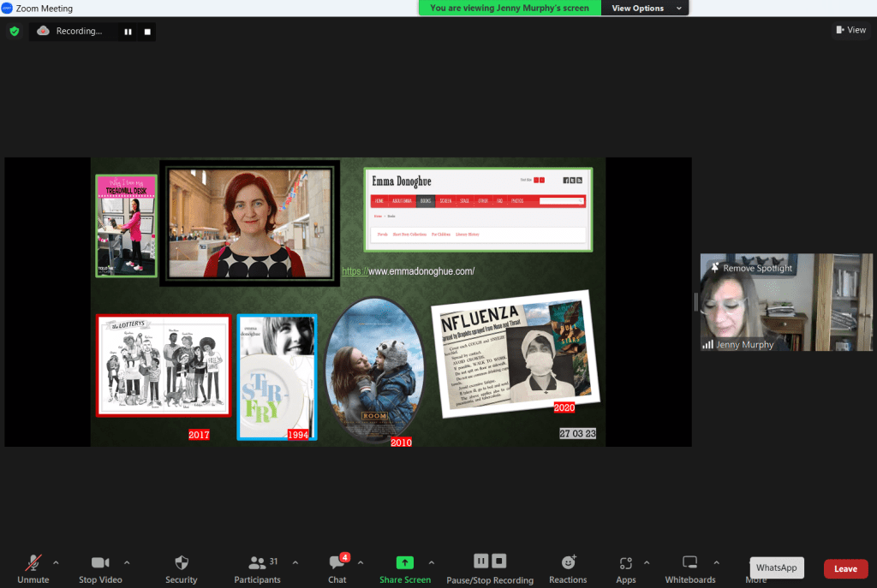The height and width of the screenshot is (588, 877).
Task: Open the Chat panel
Action: (x=337, y=563)
